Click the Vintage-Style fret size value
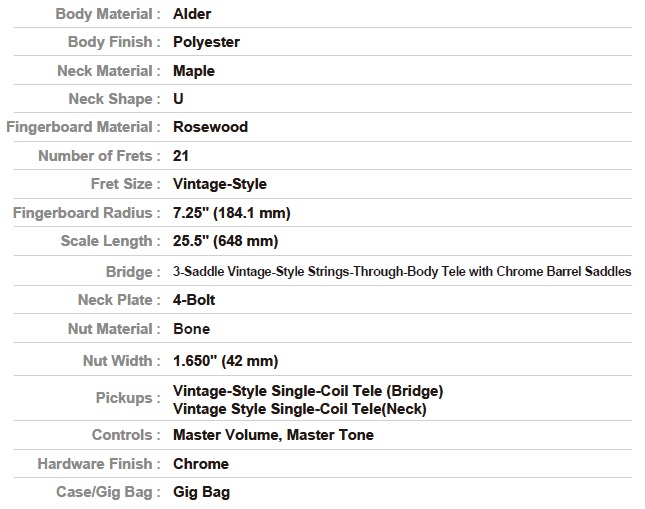The width and height of the screenshot is (645, 509). pyautogui.click(x=220, y=184)
